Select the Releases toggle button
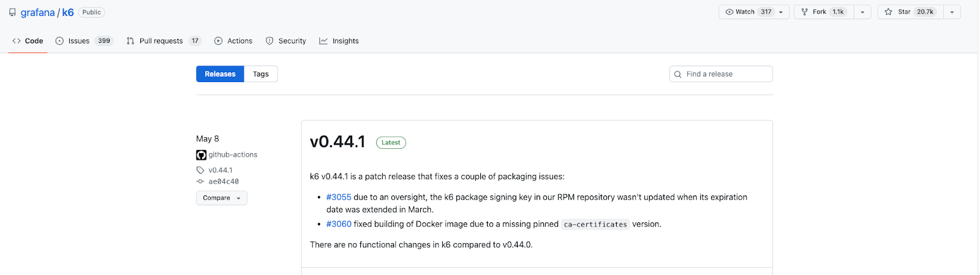 pyautogui.click(x=220, y=74)
